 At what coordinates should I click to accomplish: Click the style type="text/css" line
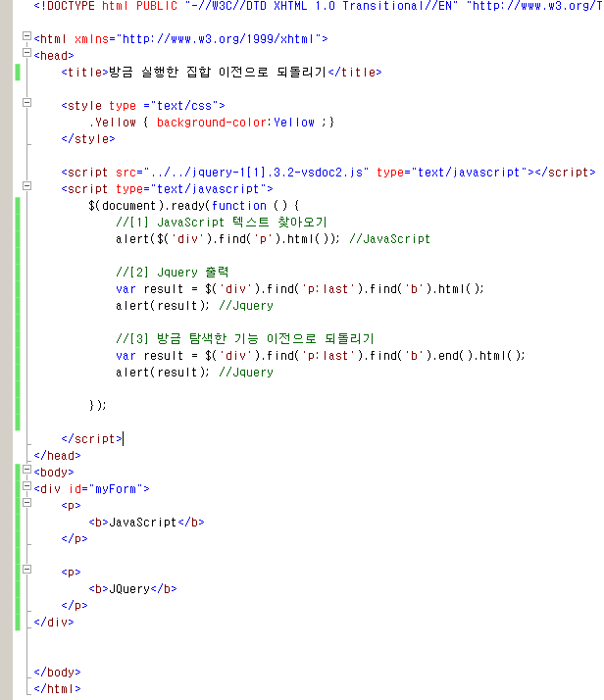pos(143,106)
